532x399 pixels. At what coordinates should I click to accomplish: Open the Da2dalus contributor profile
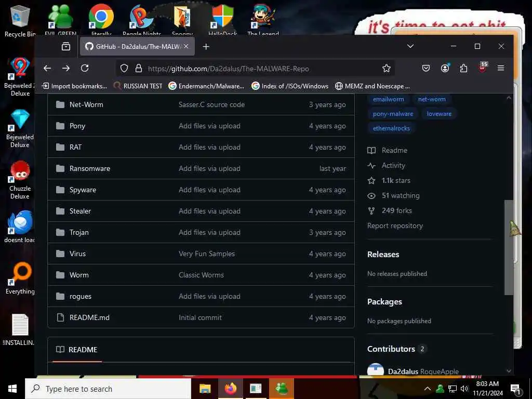(x=403, y=371)
